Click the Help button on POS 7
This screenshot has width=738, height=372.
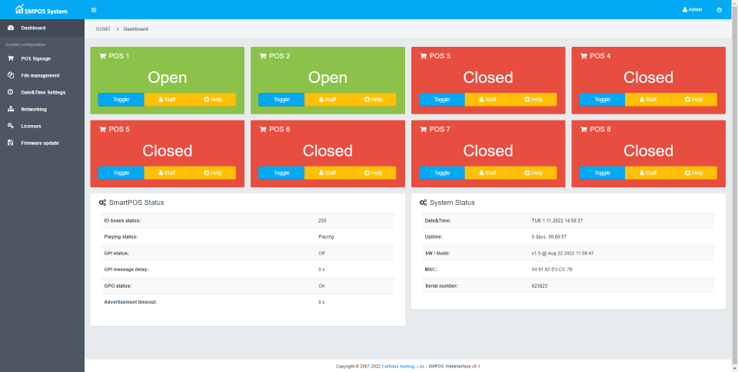click(534, 173)
